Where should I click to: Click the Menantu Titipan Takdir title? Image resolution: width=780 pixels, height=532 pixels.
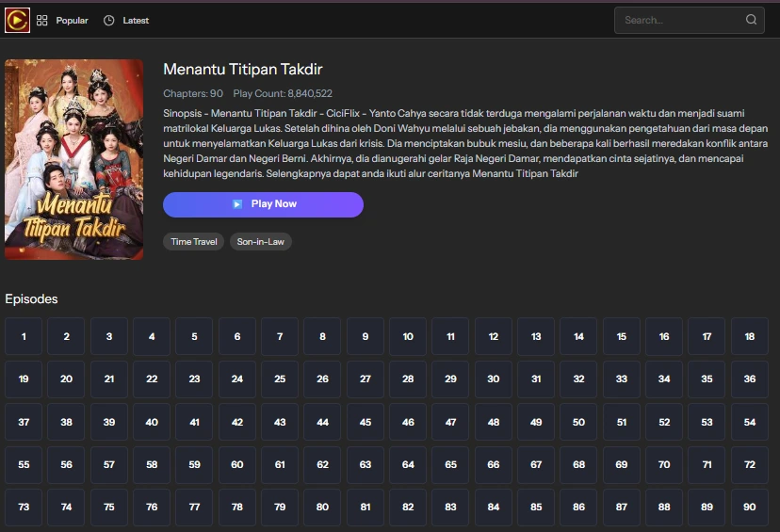coord(243,70)
